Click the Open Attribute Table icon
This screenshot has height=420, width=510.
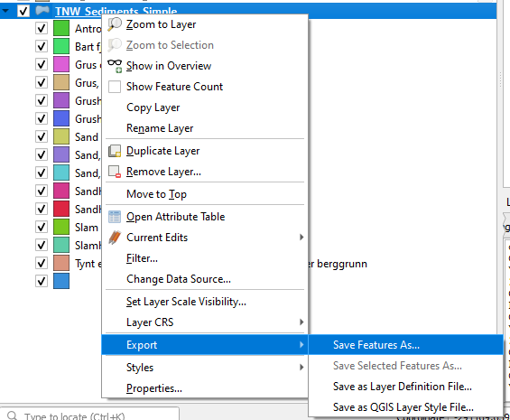tap(115, 217)
